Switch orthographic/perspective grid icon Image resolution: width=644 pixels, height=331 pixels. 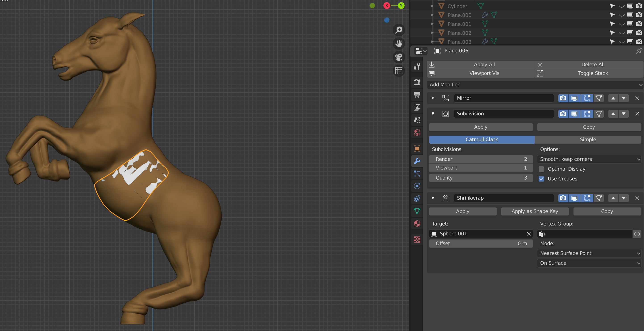[399, 71]
